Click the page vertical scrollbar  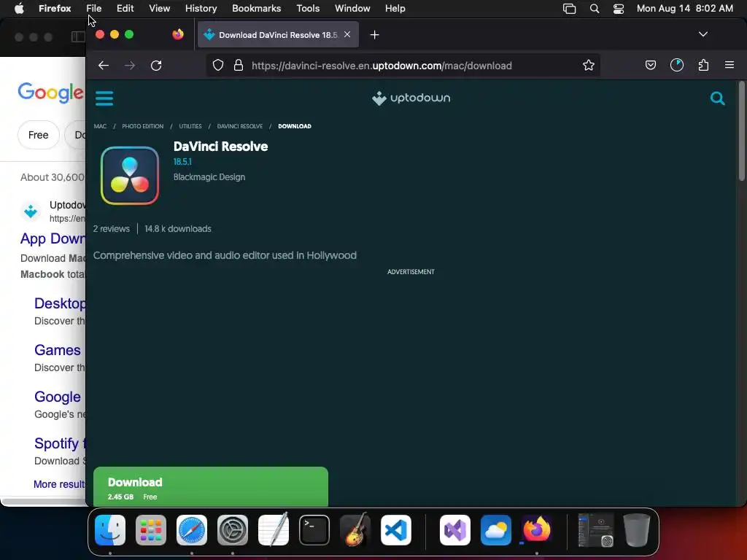tap(741, 131)
